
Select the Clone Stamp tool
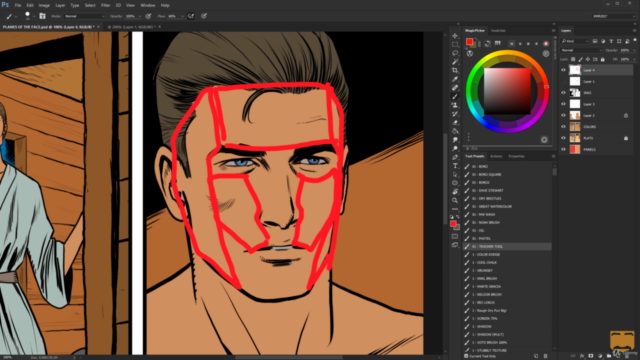tap(455, 105)
